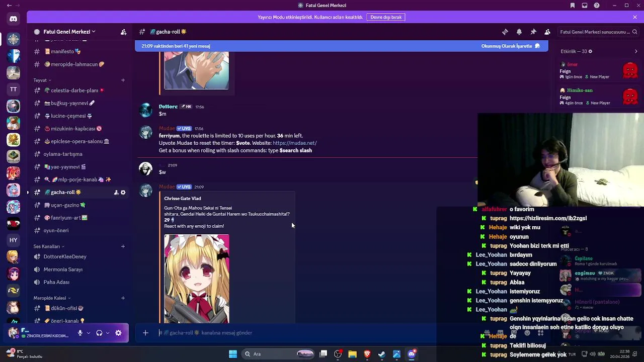Open the HY server icon in sidebar
This screenshot has width=644, height=362.
(14, 240)
